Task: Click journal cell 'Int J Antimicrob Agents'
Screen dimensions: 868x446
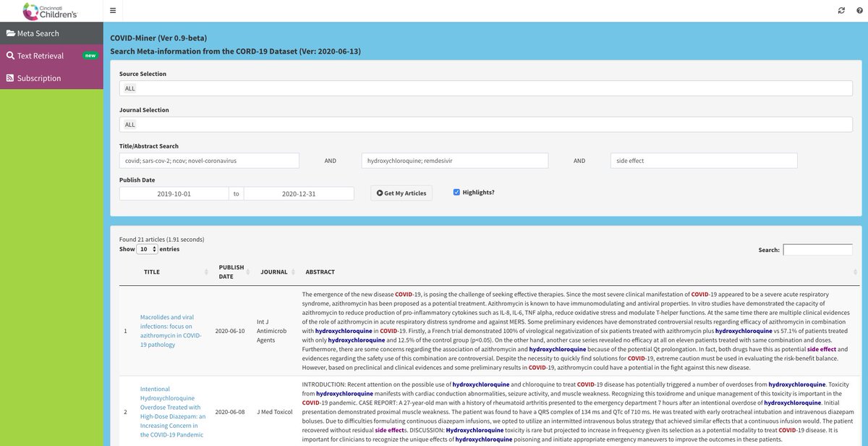Action: [273, 331]
